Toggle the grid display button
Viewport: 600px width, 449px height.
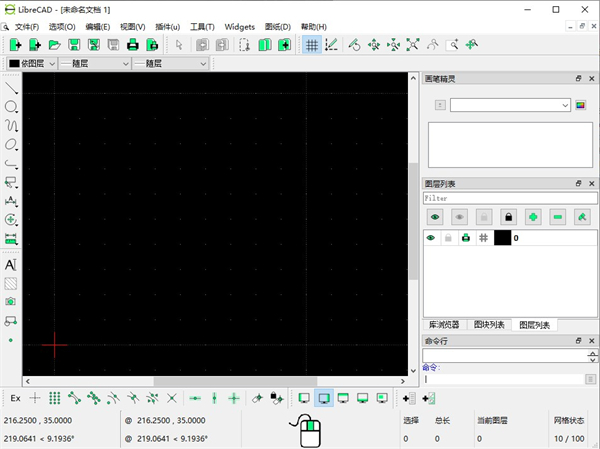click(x=311, y=45)
